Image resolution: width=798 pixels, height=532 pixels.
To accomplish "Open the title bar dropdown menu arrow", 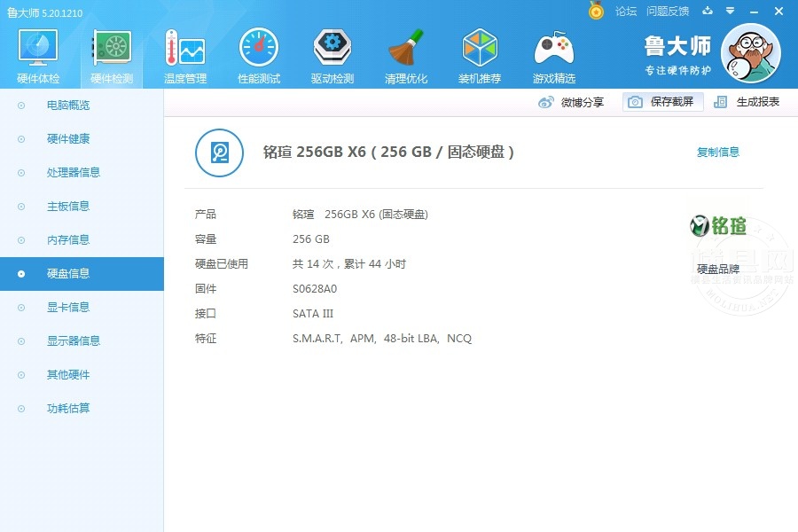I will click(730, 11).
